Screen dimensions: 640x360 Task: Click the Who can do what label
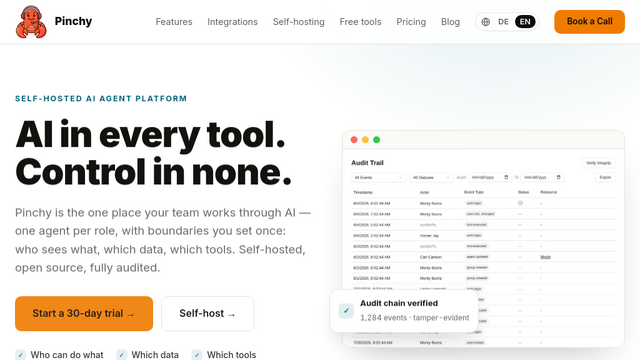pos(67,355)
